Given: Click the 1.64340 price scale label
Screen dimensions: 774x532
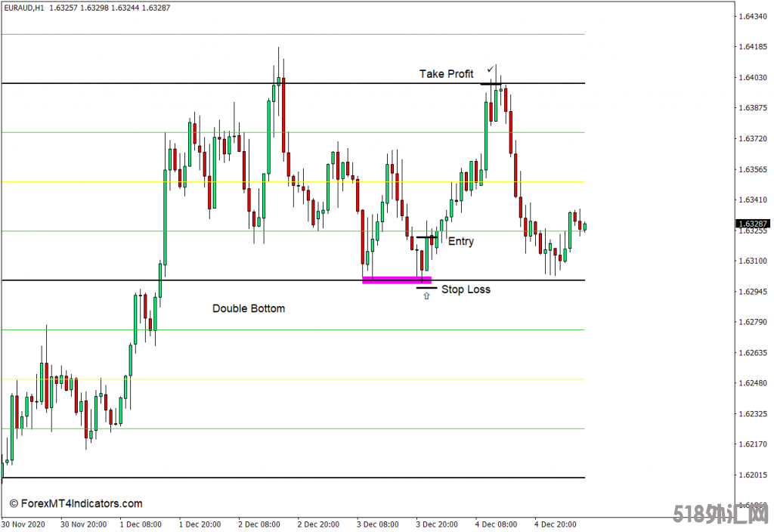Looking at the screenshot, I should coord(753,17).
